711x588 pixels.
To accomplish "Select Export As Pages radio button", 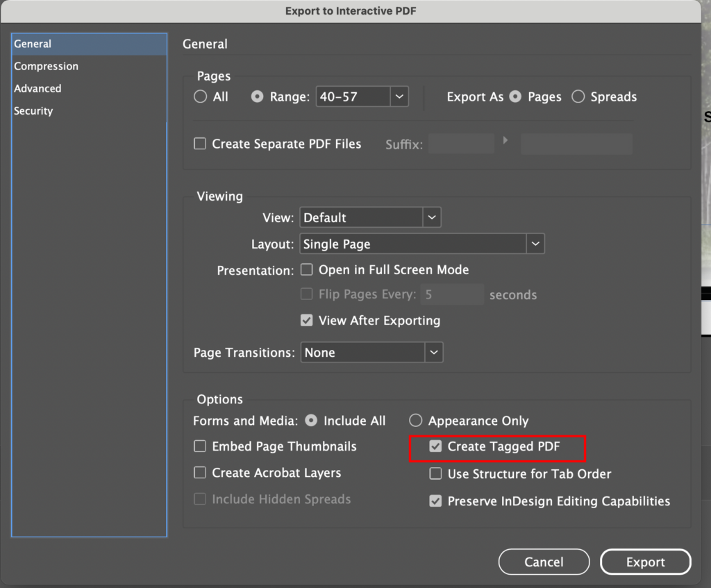I will (x=515, y=97).
